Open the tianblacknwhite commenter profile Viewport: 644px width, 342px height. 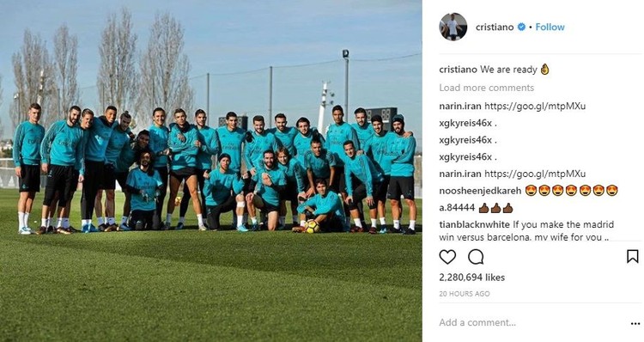pos(474,224)
